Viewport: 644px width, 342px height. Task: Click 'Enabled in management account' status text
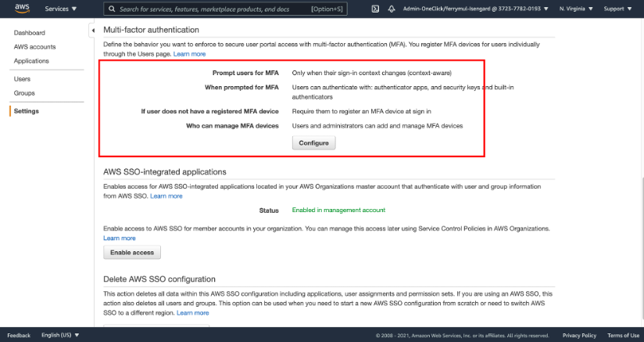coord(338,210)
